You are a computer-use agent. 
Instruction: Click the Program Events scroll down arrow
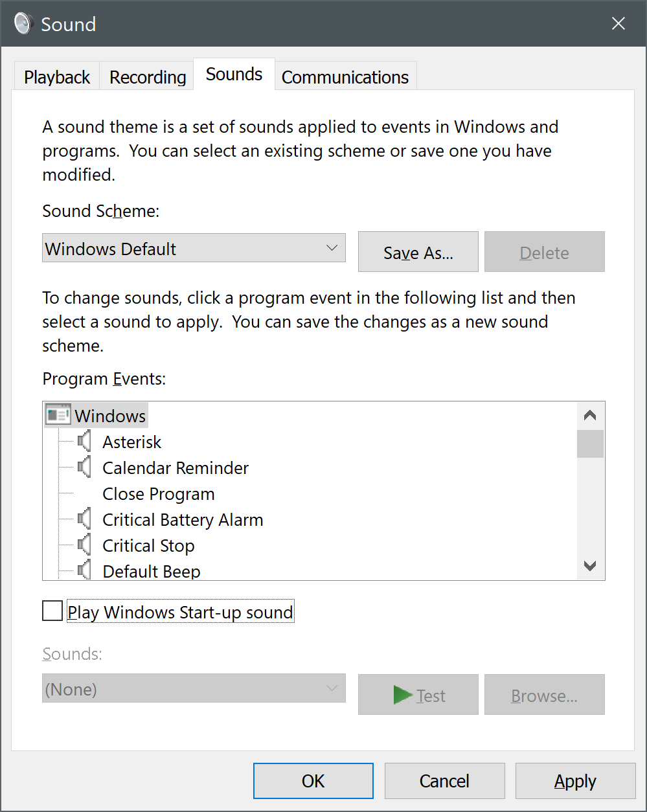(x=590, y=565)
